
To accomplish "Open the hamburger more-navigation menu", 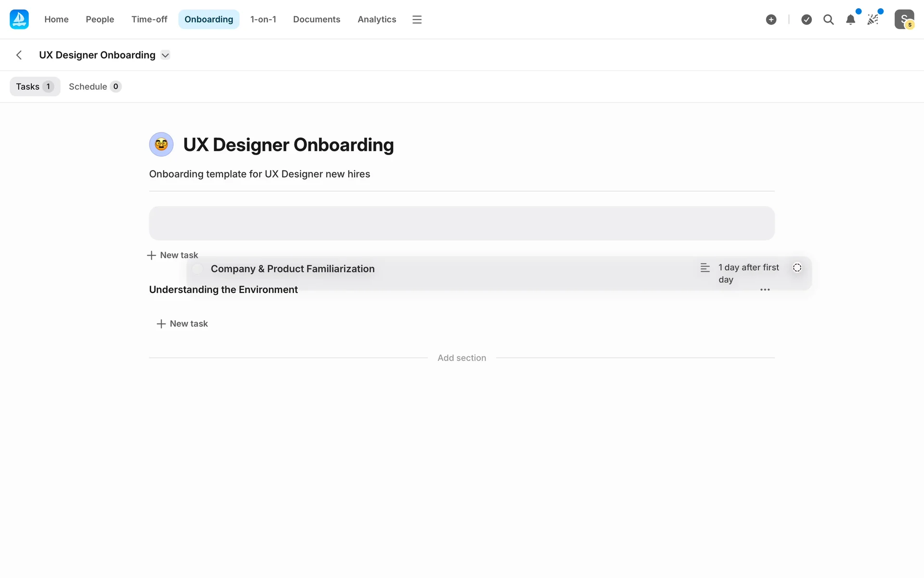I will [417, 19].
